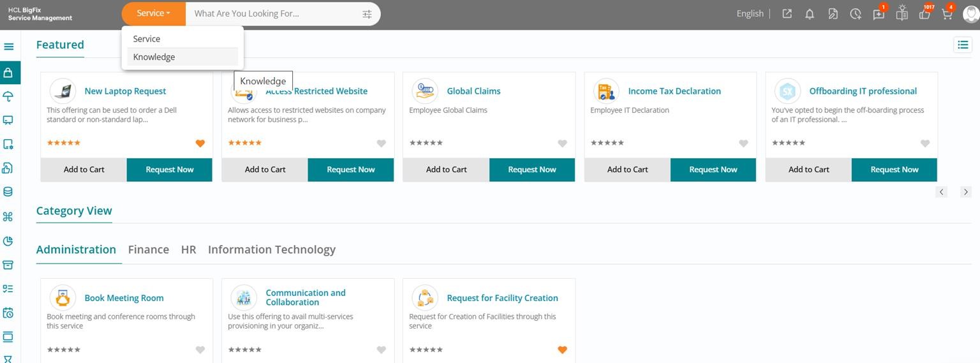
Task: Switch to the Finance category tab
Action: 149,249
